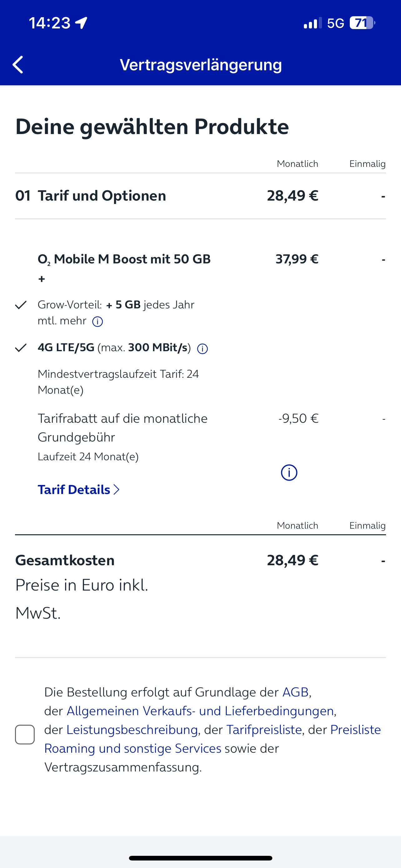Open info icon beside Grow-Vorteil

tap(98, 322)
